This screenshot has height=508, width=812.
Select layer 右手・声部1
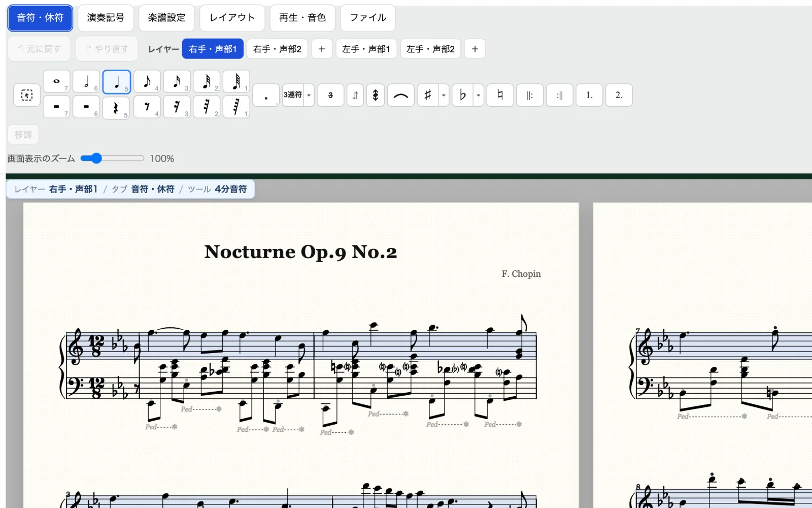point(213,49)
